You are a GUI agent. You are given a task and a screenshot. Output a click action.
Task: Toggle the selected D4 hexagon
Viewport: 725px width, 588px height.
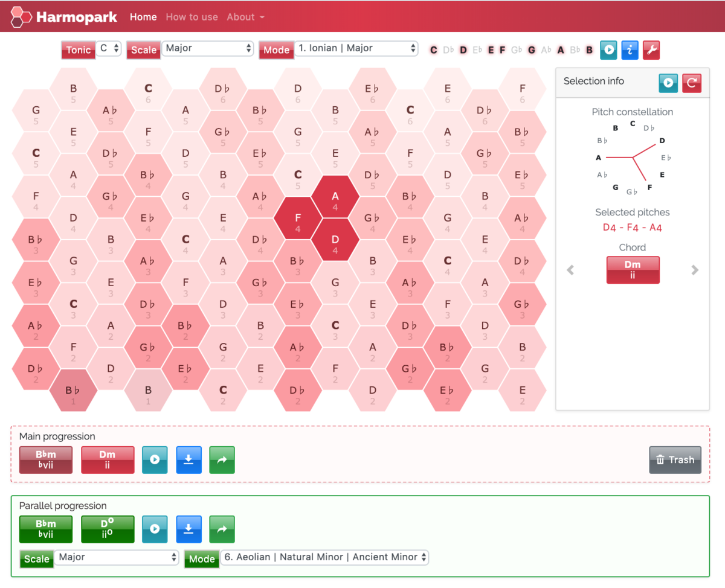point(335,240)
